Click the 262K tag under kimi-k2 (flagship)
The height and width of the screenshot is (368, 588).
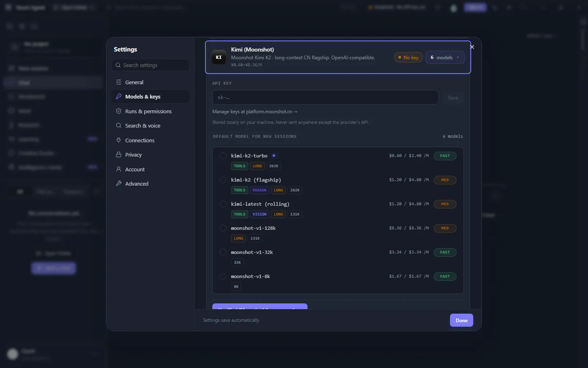tap(295, 190)
